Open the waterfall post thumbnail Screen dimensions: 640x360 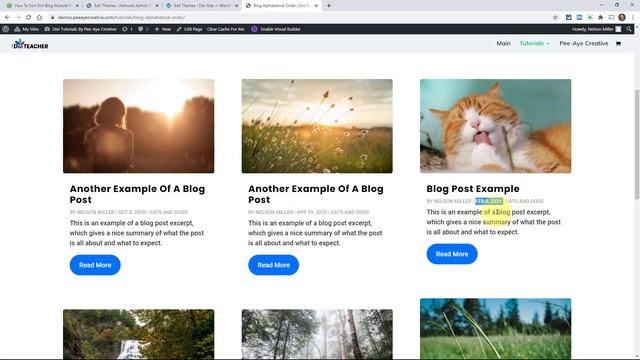click(x=138, y=334)
